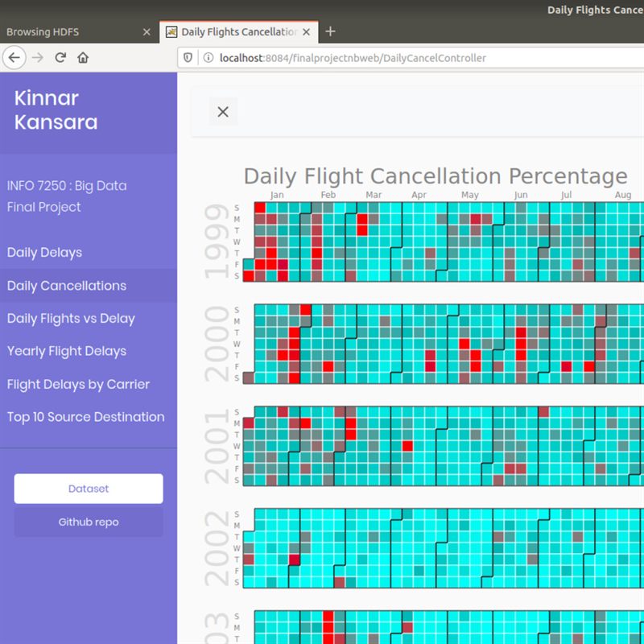The height and width of the screenshot is (644, 644).
Task: Click the Kinnar Kansara sidebar title
Action: tap(56, 110)
